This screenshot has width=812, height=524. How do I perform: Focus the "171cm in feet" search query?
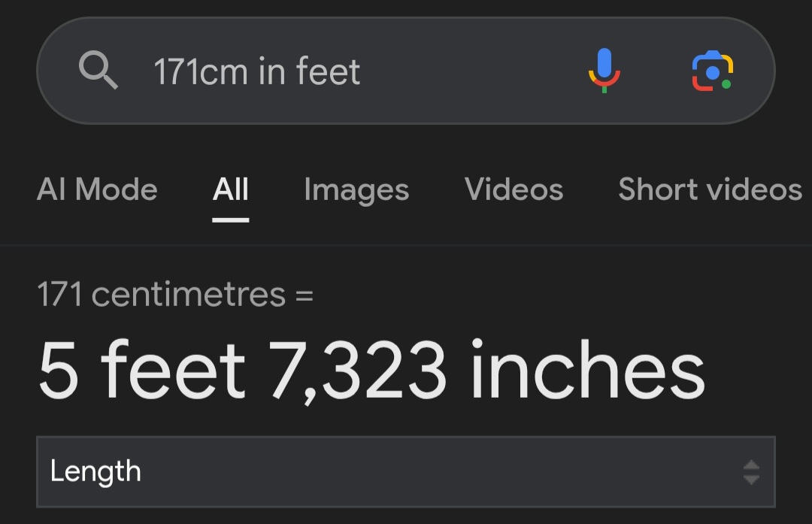[x=257, y=72]
